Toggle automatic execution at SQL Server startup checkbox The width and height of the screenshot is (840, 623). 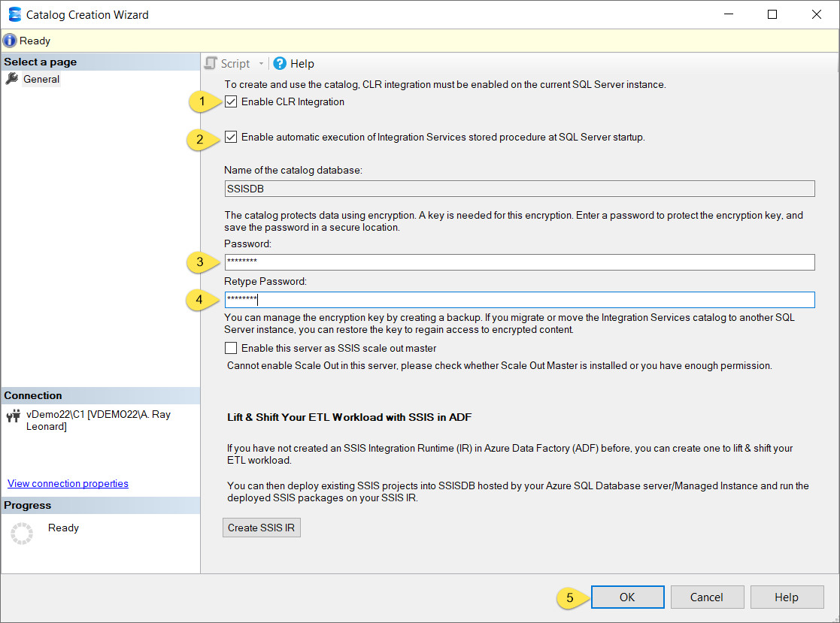click(x=231, y=137)
